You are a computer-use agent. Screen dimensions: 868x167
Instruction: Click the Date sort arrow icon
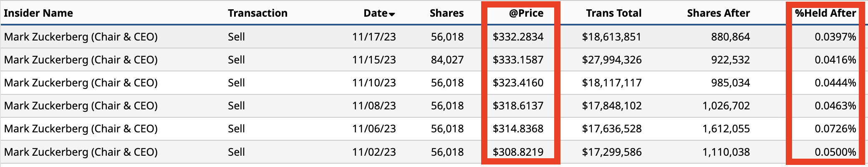(392, 15)
